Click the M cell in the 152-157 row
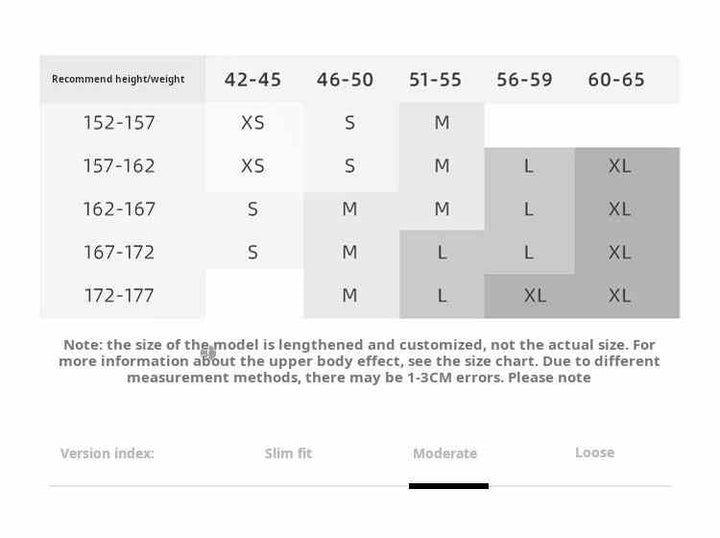This screenshot has width=720, height=538. [x=442, y=123]
